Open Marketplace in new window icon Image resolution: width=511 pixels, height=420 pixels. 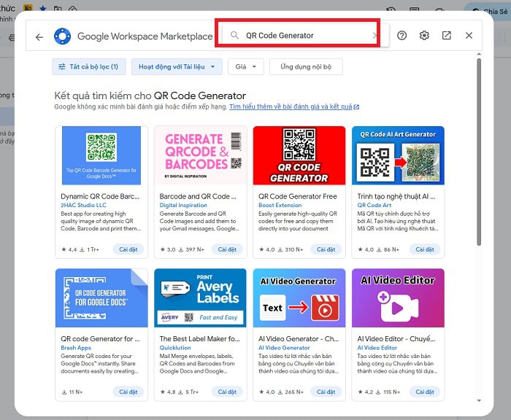[447, 35]
